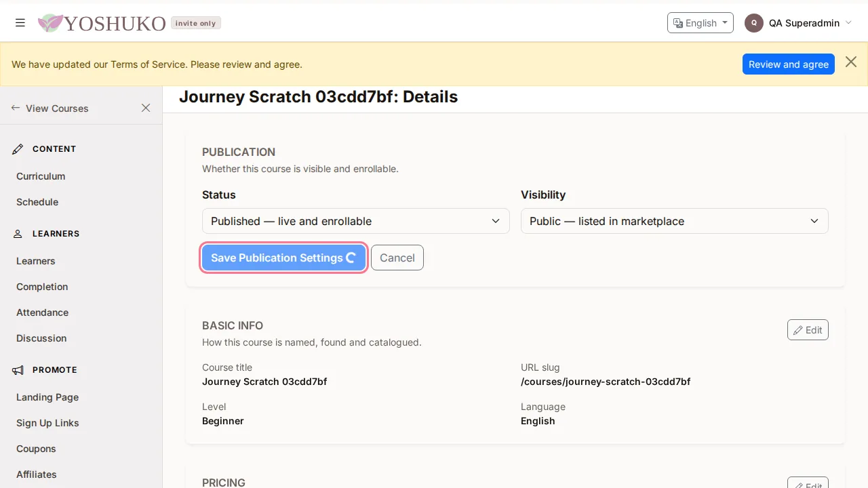Click the QA Superadmin avatar
Image resolution: width=868 pixels, height=488 pixels.
click(x=753, y=23)
